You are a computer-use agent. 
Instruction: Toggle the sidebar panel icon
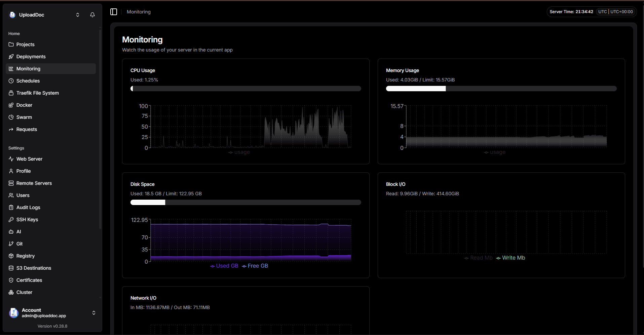[114, 12]
